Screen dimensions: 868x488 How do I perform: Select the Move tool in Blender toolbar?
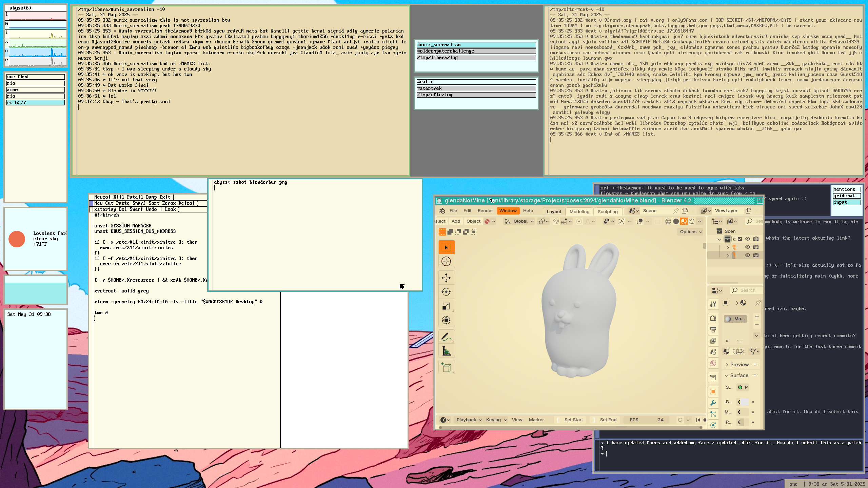pos(446,278)
